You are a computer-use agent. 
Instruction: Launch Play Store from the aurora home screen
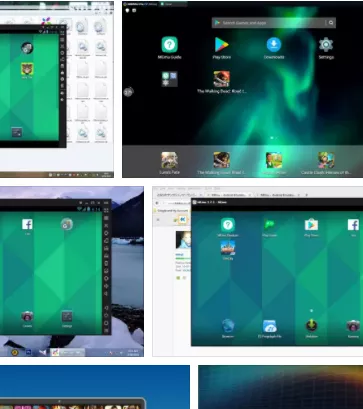pyautogui.click(x=221, y=45)
